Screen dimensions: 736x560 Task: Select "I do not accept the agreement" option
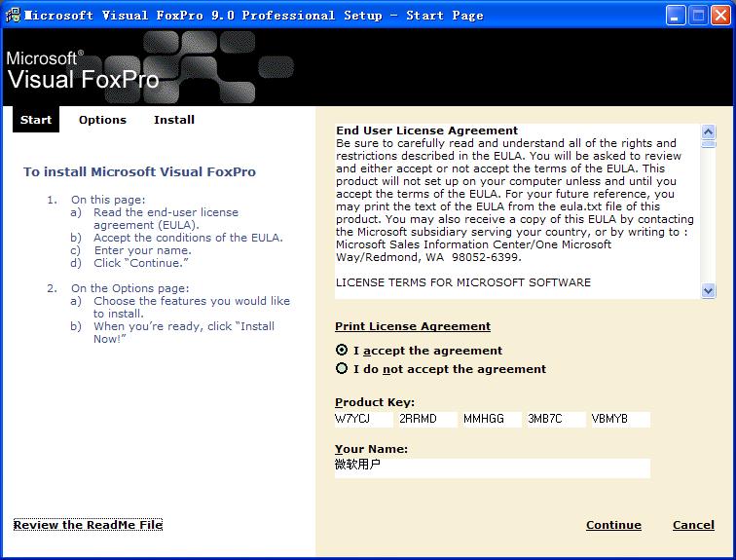tap(342, 368)
